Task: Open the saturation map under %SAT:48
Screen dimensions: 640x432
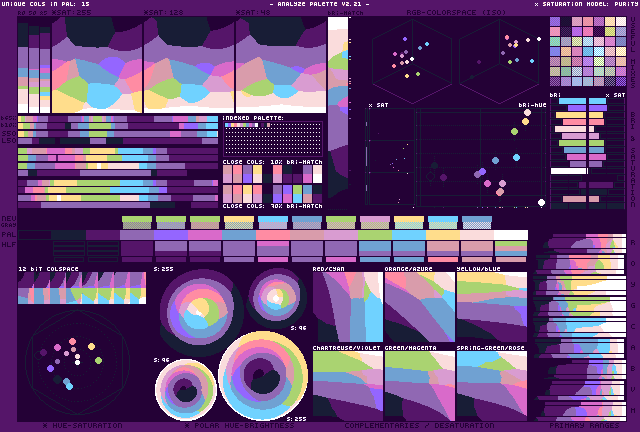Action: tap(281, 65)
